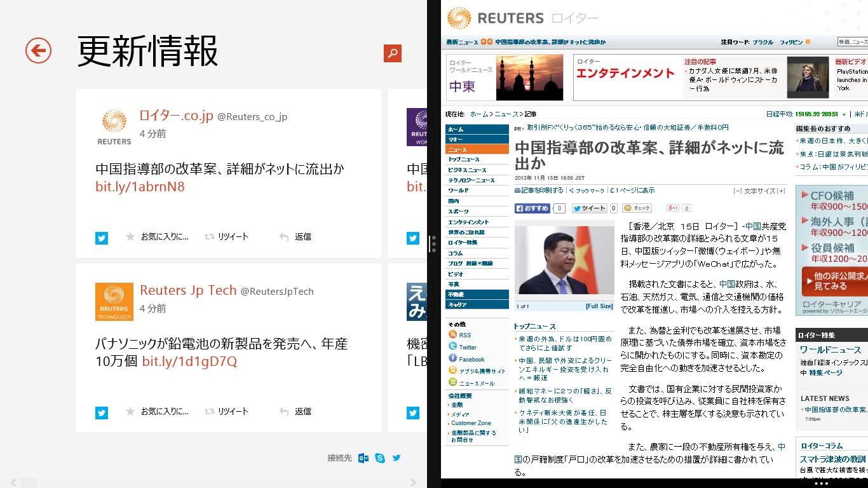
Task: Retweet the ロイター.co.jp tweet
Action: pyautogui.click(x=226, y=236)
